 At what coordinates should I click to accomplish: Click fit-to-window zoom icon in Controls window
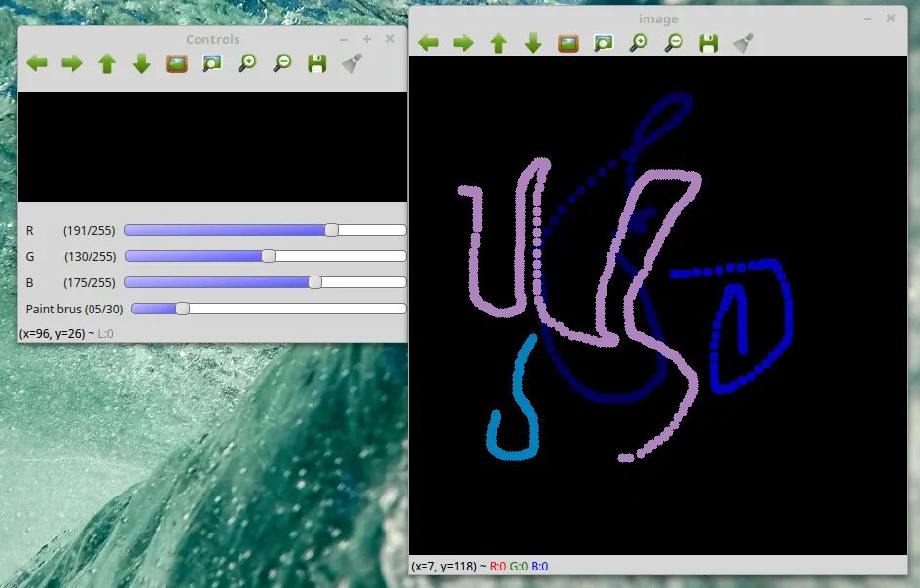point(212,62)
